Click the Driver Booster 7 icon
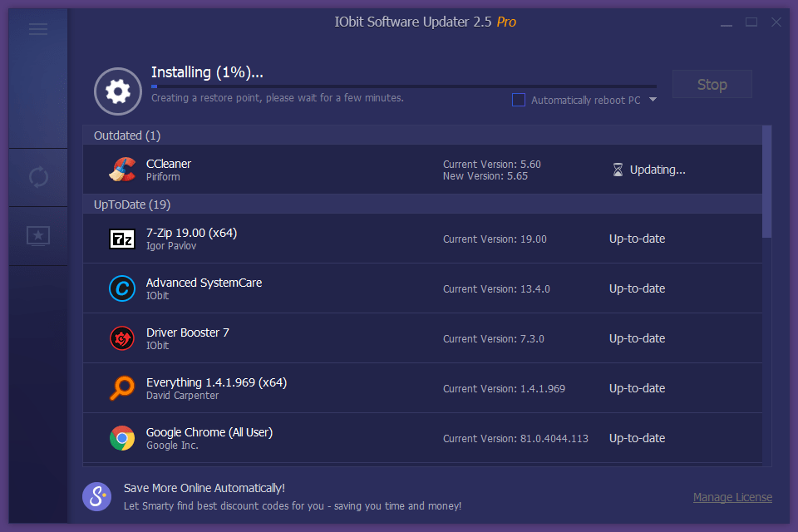798x532 pixels. click(121, 338)
